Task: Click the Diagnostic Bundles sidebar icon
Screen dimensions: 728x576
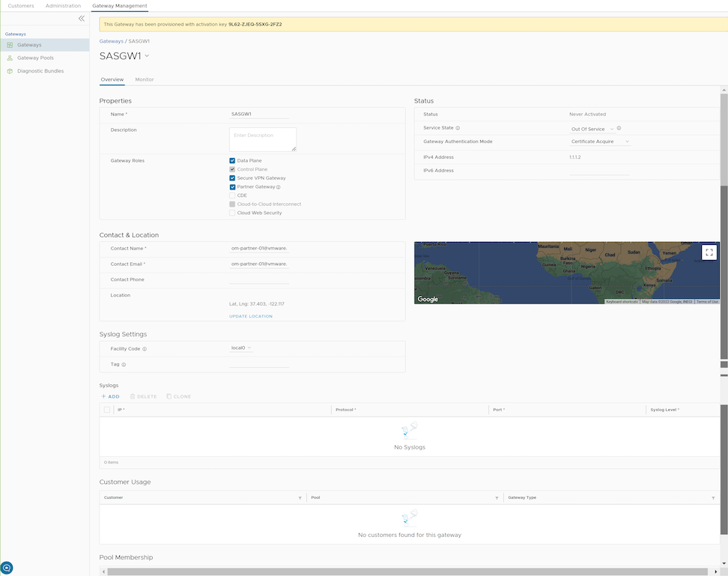Action: (x=10, y=71)
